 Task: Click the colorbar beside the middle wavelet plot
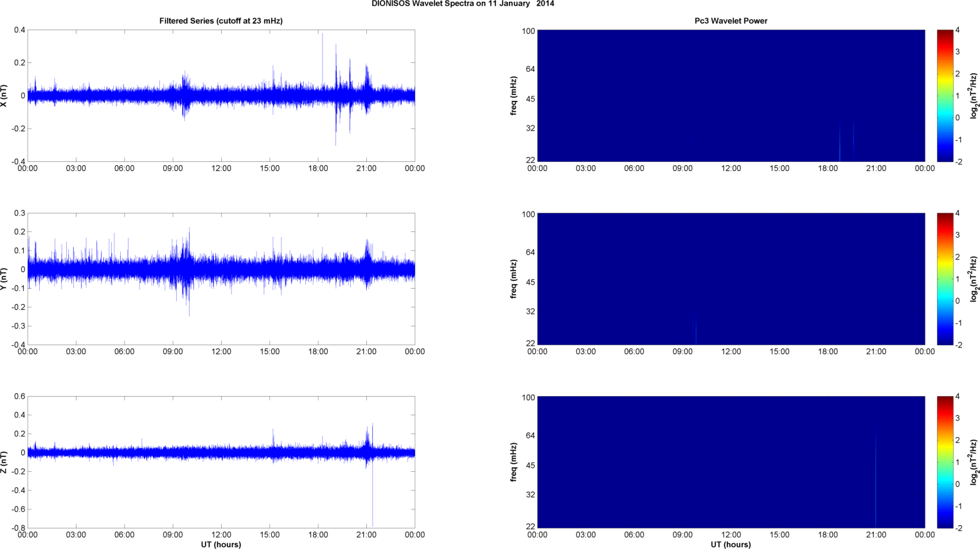pos(945,279)
